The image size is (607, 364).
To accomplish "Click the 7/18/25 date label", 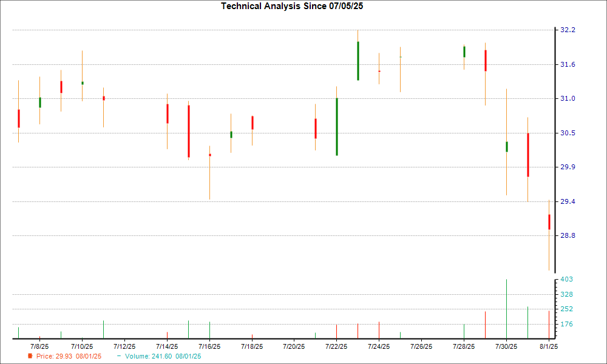I will pyautogui.click(x=252, y=346).
